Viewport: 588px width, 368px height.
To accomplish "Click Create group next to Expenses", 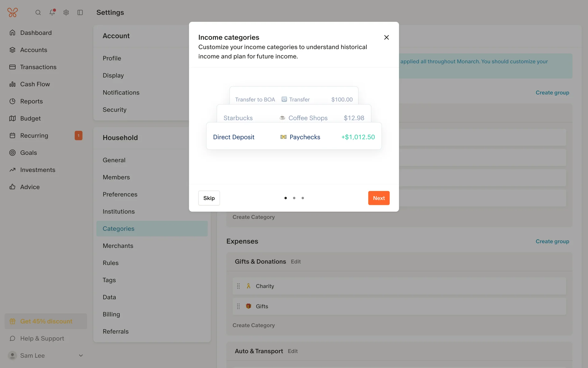I will pyautogui.click(x=552, y=241).
